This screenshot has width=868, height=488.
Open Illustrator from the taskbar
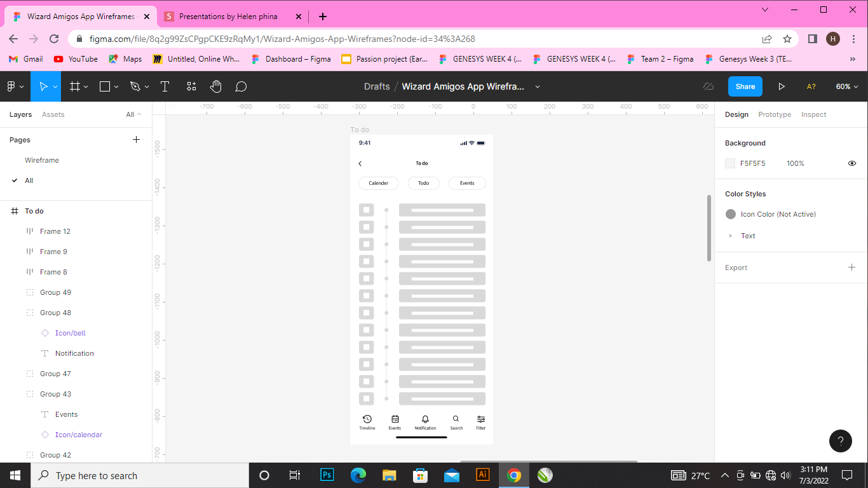click(483, 475)
